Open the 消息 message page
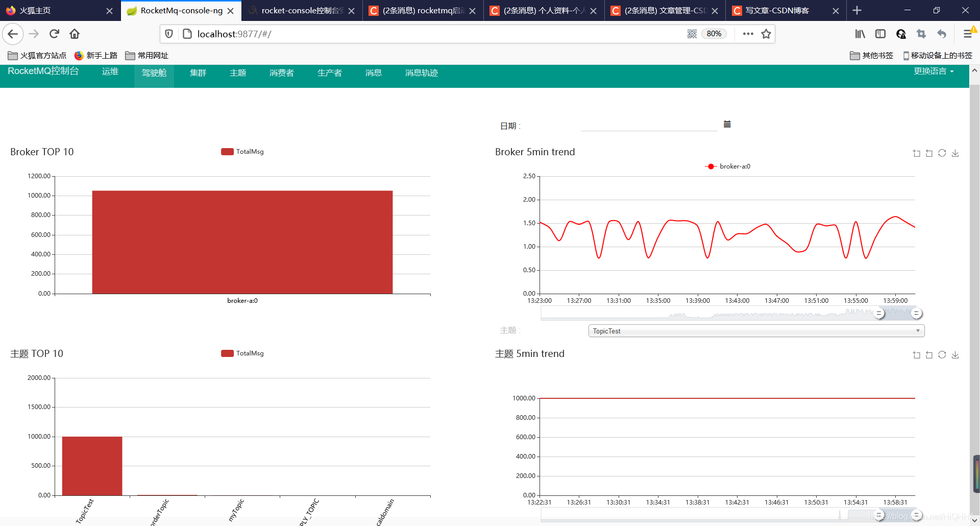 374,73
